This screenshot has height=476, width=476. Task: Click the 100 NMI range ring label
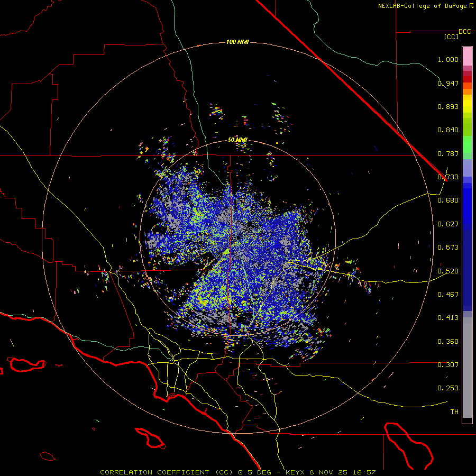point(237,42)
